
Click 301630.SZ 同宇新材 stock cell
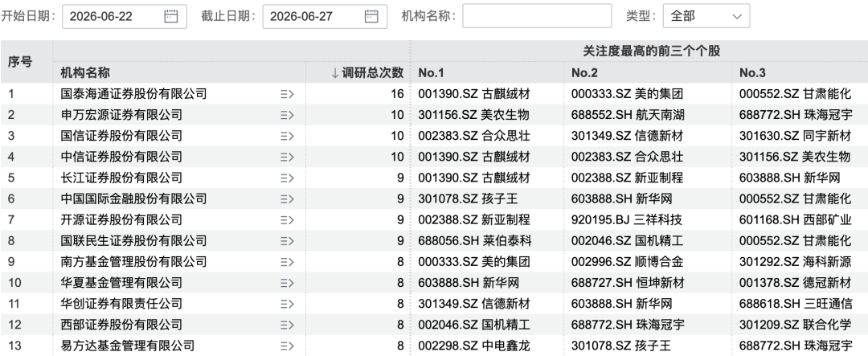click(x=795, y=136)
